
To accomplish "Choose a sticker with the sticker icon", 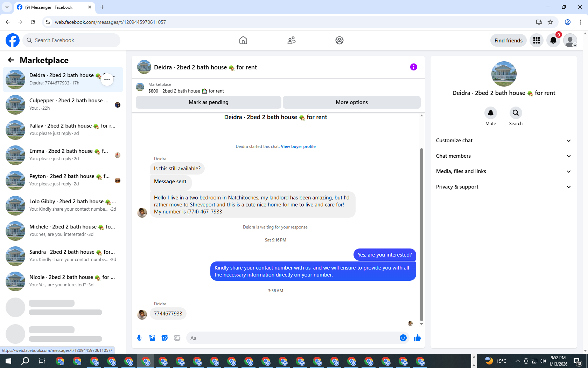I will coord(164,338).
